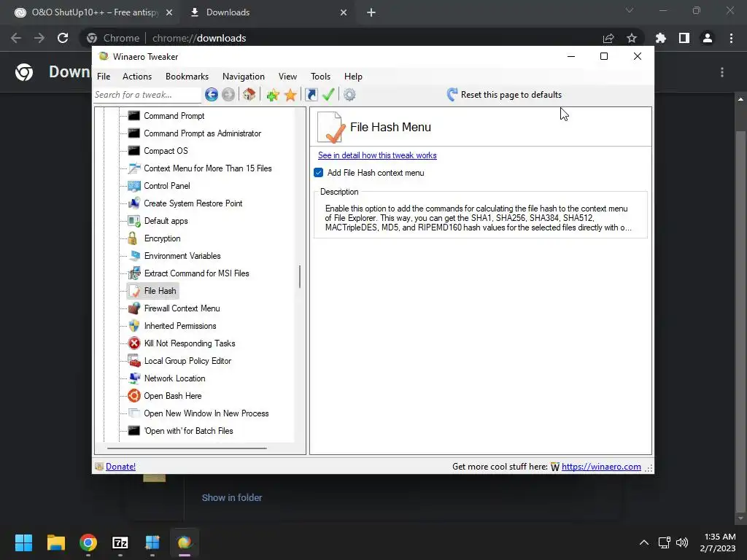Open Chrome extensions puzzle icon
The width and height of the screenshot is (747, 560).
(661, 38)
